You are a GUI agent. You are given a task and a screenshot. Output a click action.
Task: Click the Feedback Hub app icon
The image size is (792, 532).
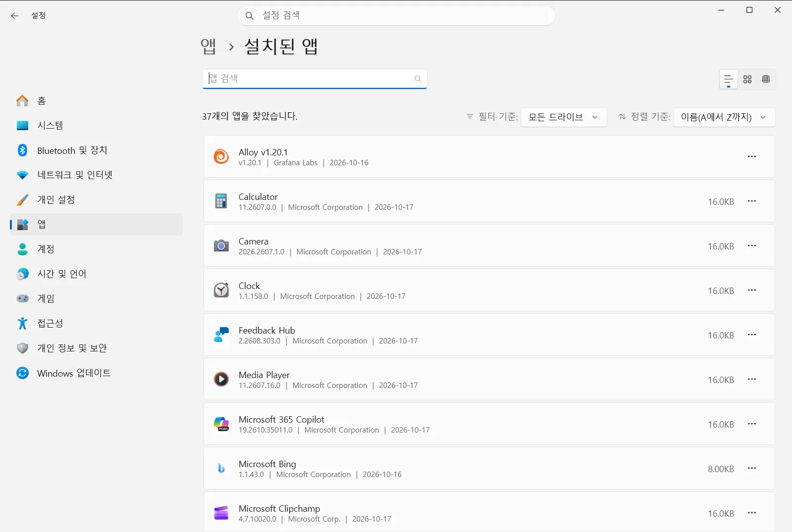click(x=221, y=335)
